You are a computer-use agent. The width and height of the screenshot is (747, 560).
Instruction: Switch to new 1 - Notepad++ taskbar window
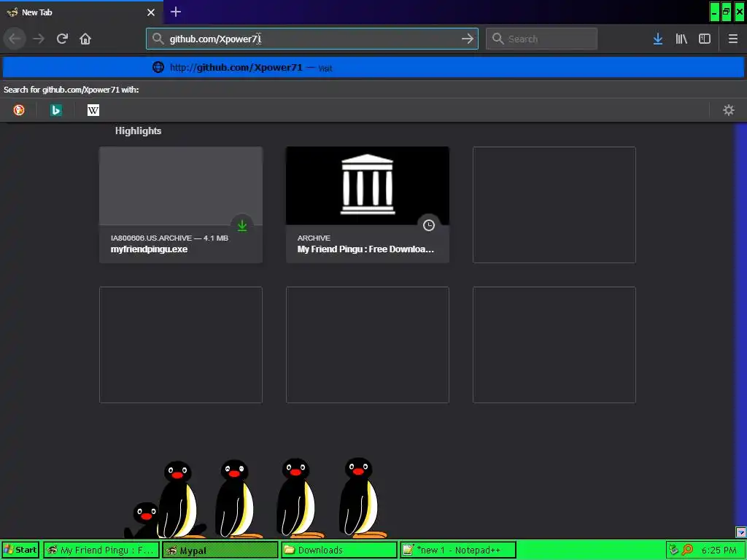coord(458,550)
